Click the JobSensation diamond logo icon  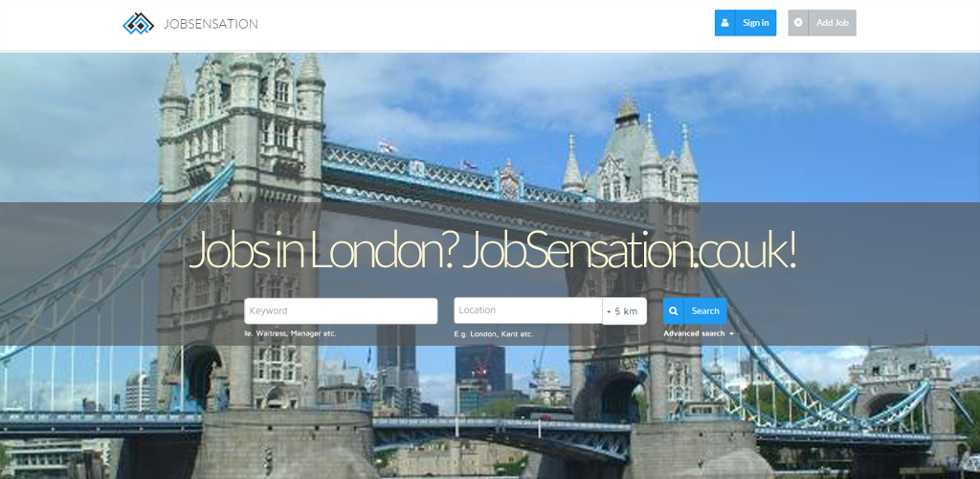[138, 24]
